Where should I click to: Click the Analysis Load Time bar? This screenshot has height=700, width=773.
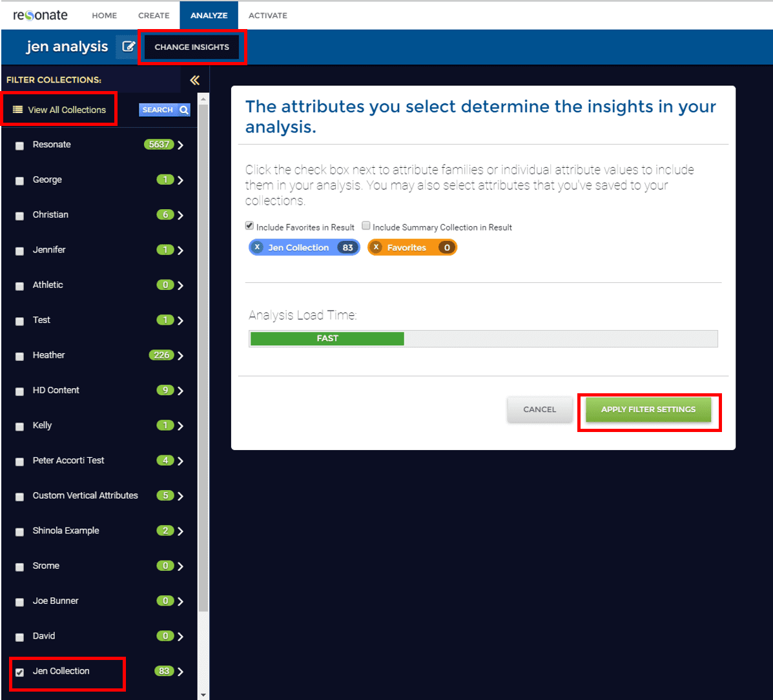tap(483, 338)
